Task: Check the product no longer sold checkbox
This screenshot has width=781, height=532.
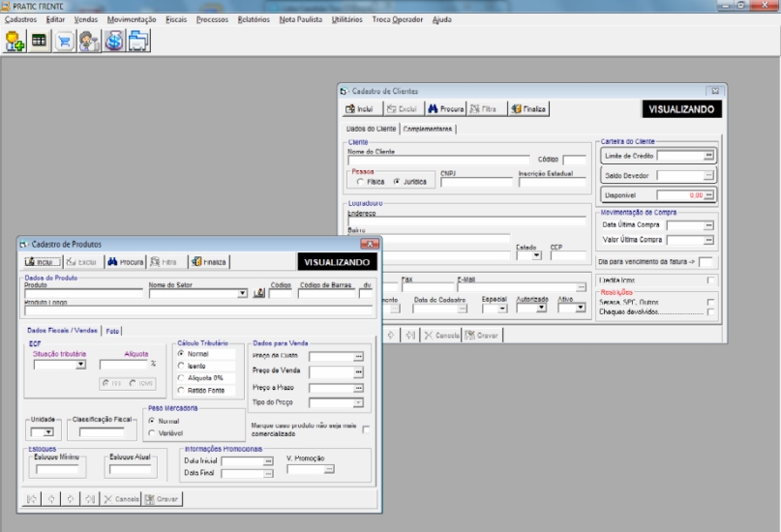Action: (x=365, y=429)
